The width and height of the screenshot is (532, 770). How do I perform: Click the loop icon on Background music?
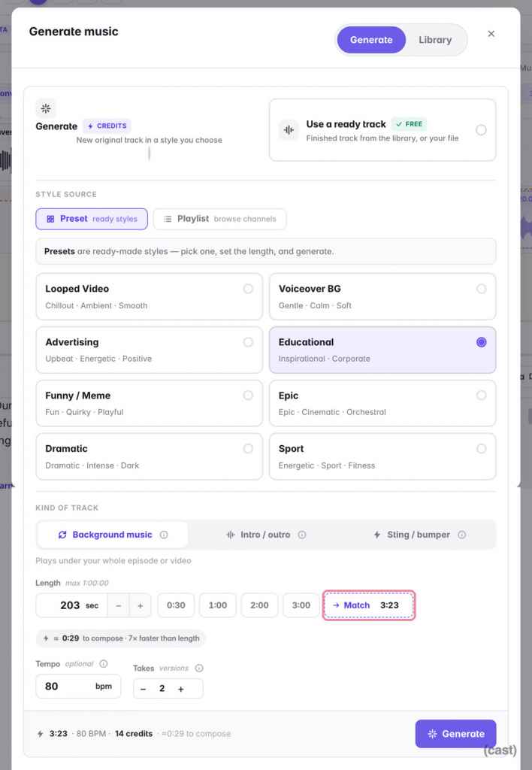point(62,535)
